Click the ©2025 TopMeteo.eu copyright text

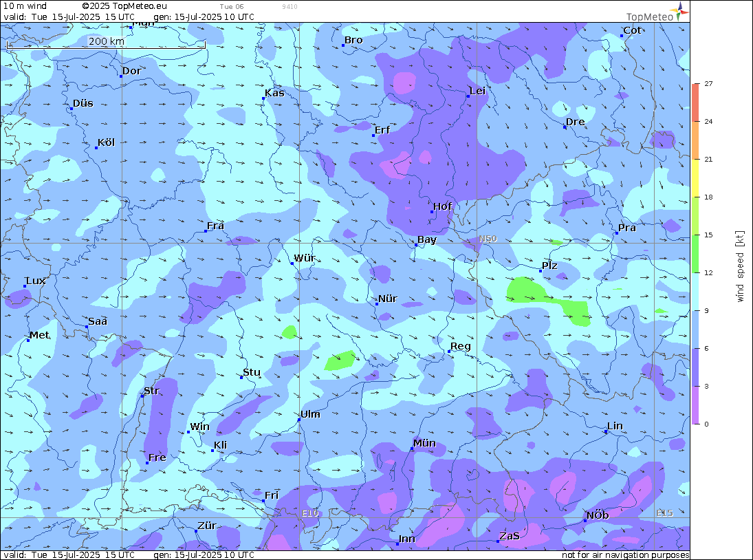tap(124, 6)
